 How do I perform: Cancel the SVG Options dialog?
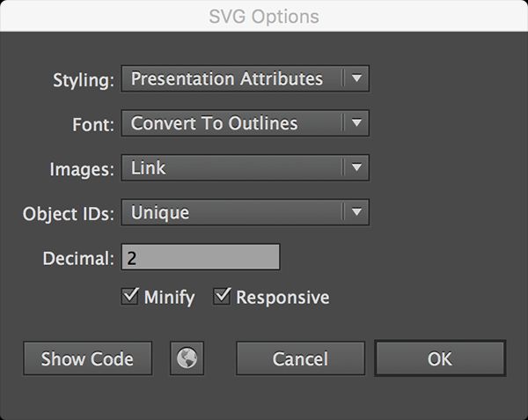[x=300, y=358]
